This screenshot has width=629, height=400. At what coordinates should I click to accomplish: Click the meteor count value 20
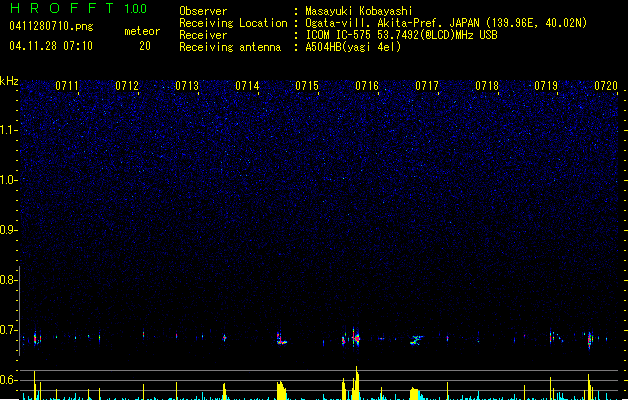pyautogui.click(x=145, y=46)
